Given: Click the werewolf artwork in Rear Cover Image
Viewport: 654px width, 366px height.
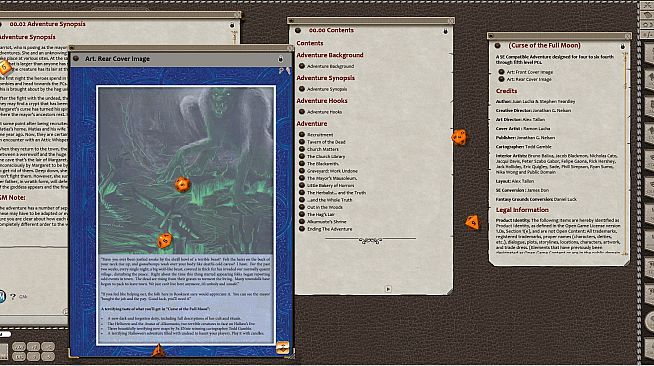Looking at the screenshot, I should (186, 170).
